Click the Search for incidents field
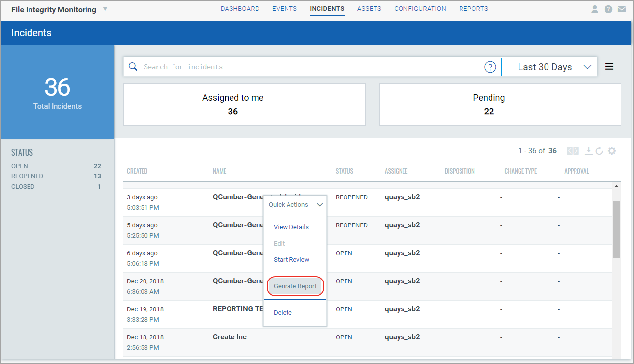 coord(313,67)
